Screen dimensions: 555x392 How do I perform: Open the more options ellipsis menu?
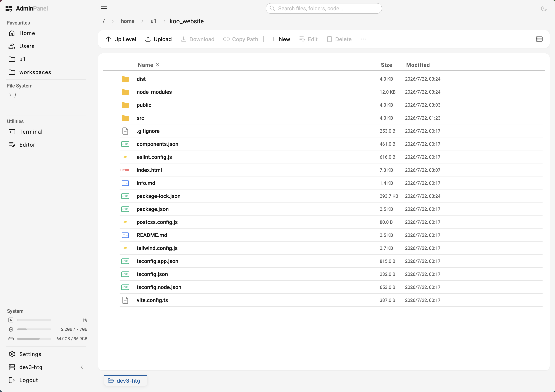point(363,39)
